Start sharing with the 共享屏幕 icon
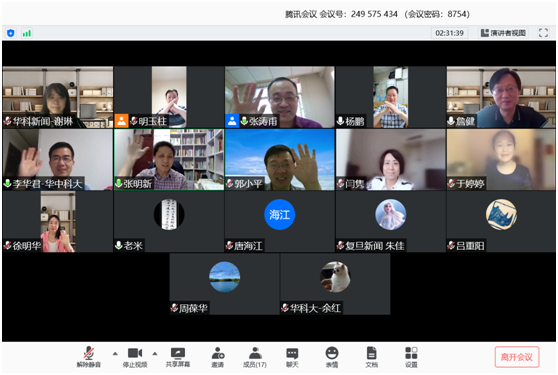Image resolution: width=558 pixels, height=375 pixels. coord(178,357)
